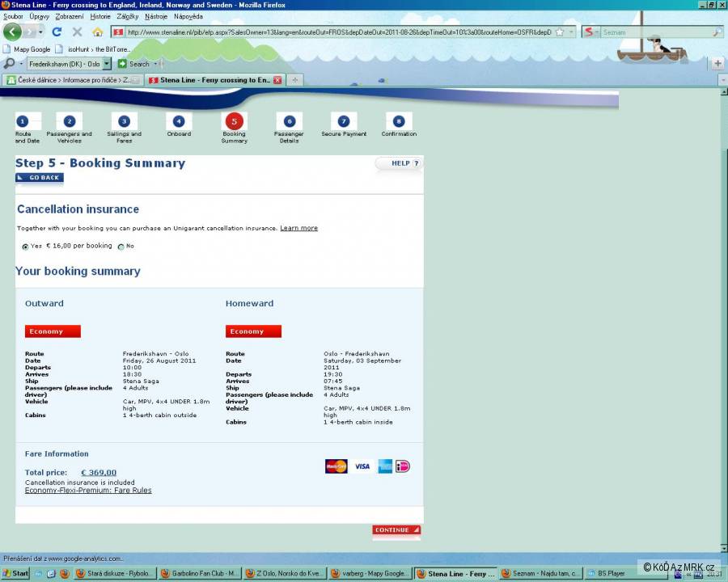Click step 5 Booking Summary icon
The height and width of the screenshot is (582, 728).
(x=234, y=121)
